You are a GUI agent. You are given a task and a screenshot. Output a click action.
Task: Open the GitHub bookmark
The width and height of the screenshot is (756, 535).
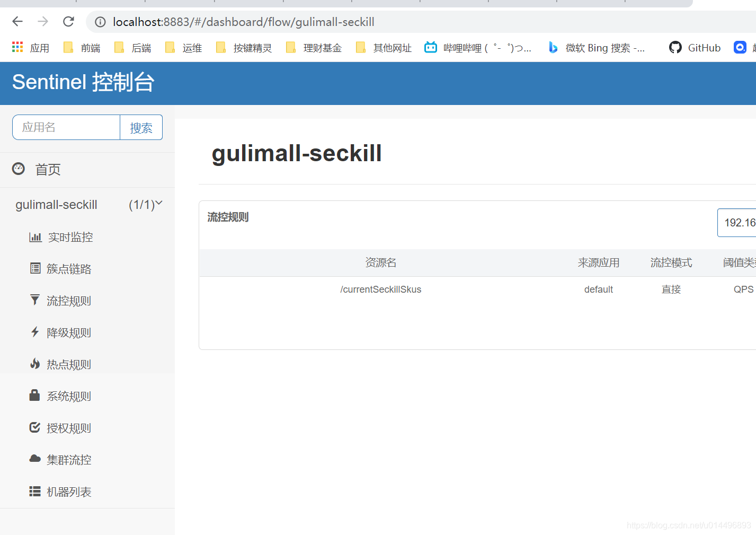point(695,48)
